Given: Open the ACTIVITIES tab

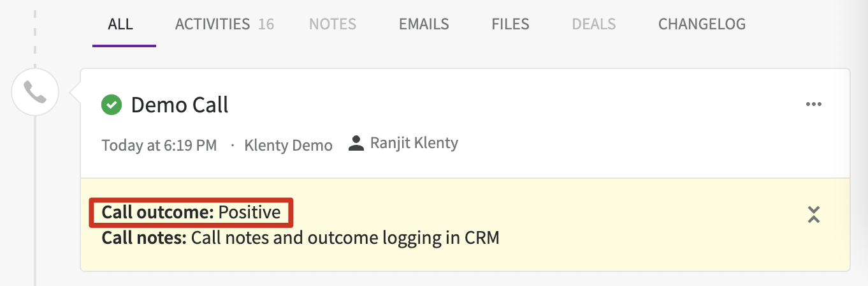Looking at the screenshot, I should [x=212, y=24].
